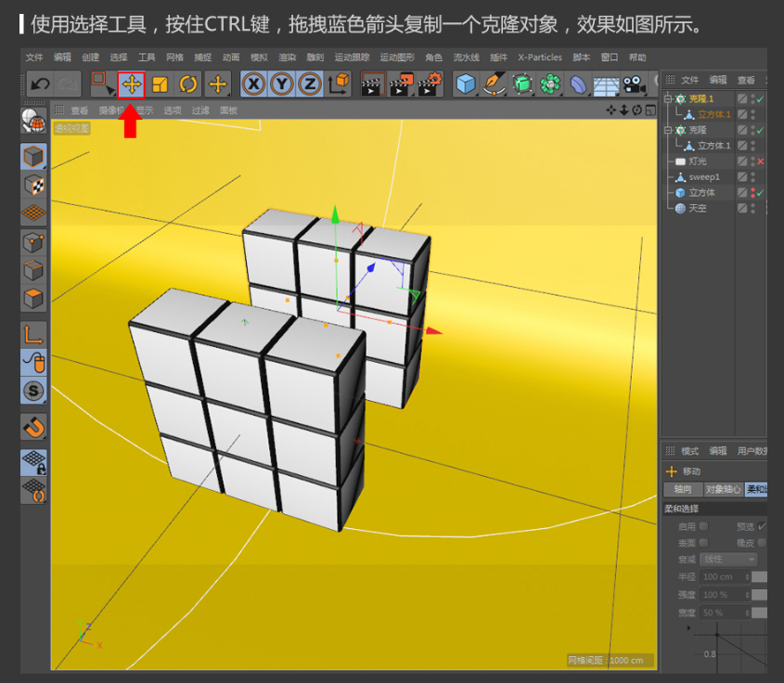Select the Rotate tool icon
The image size is (784, 683).
click(x=188, y=84)
